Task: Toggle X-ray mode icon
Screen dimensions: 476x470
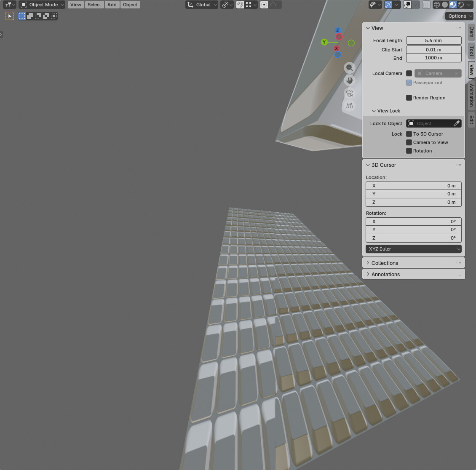Action: pyautogui.click(x=426, y=5)
